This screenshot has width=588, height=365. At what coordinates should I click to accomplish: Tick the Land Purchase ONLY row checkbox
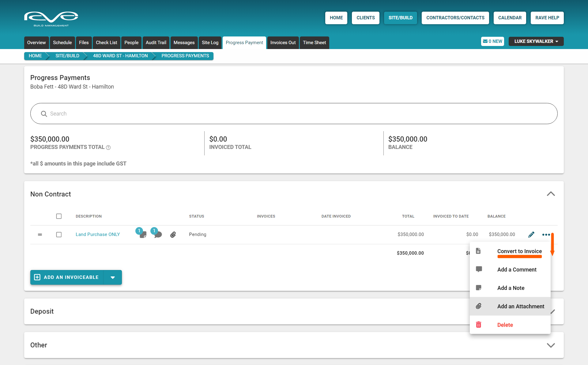[x=59, y=234]
